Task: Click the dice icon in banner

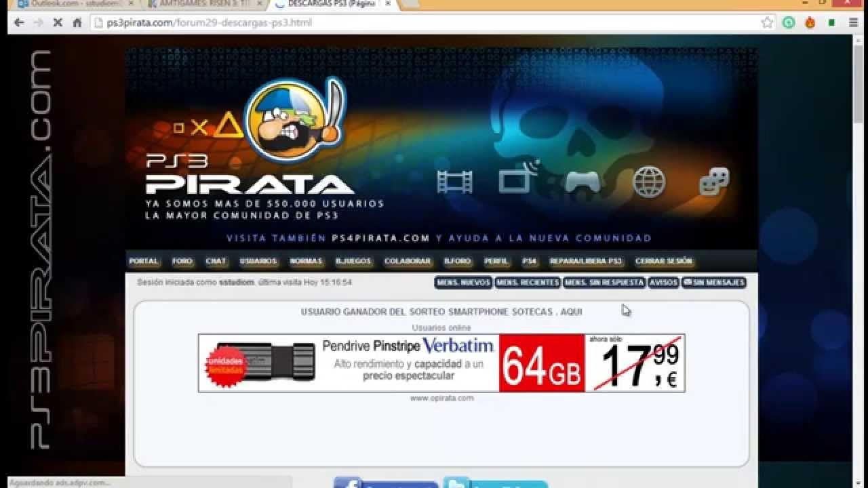Action: coord(714,182)
